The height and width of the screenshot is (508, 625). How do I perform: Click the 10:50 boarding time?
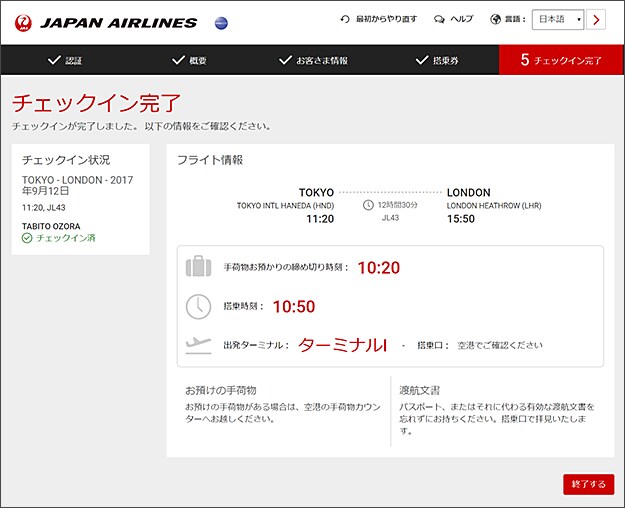[294, 307]
